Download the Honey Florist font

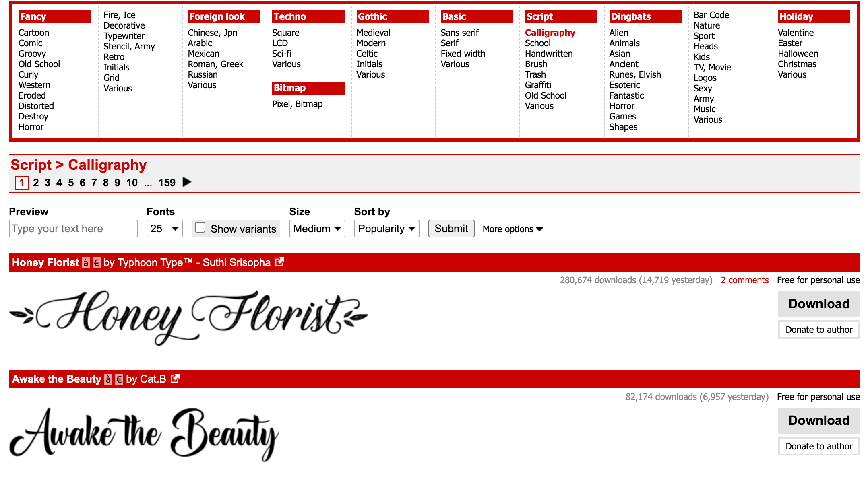click(x=818, y=304)
